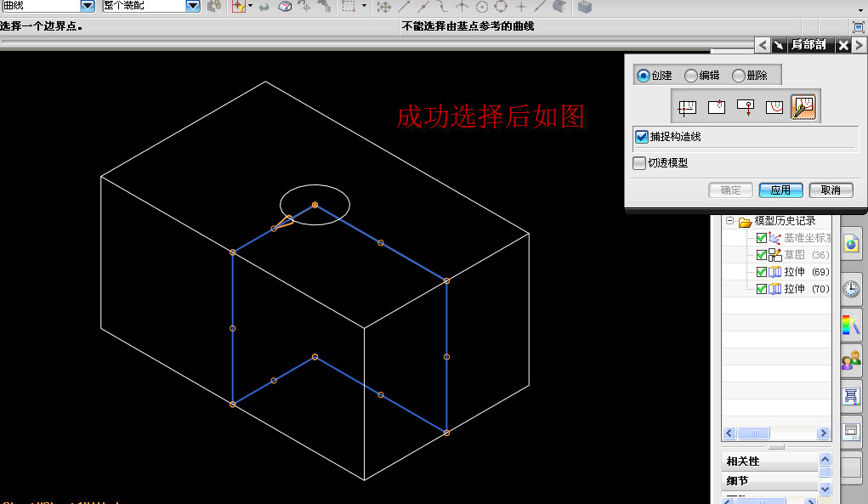
Task: Open the 整个装配 selection scope dropdown
Action: 193,6
